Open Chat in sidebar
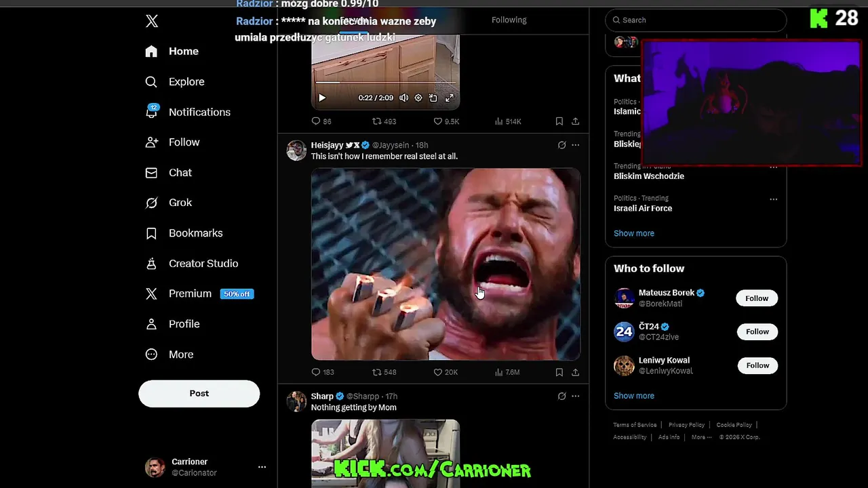 (x=169, y=173)
